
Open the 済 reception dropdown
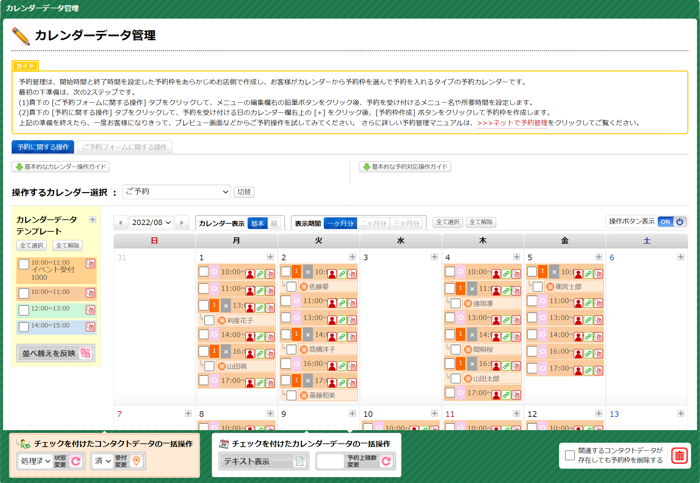(x=102, y=461)
